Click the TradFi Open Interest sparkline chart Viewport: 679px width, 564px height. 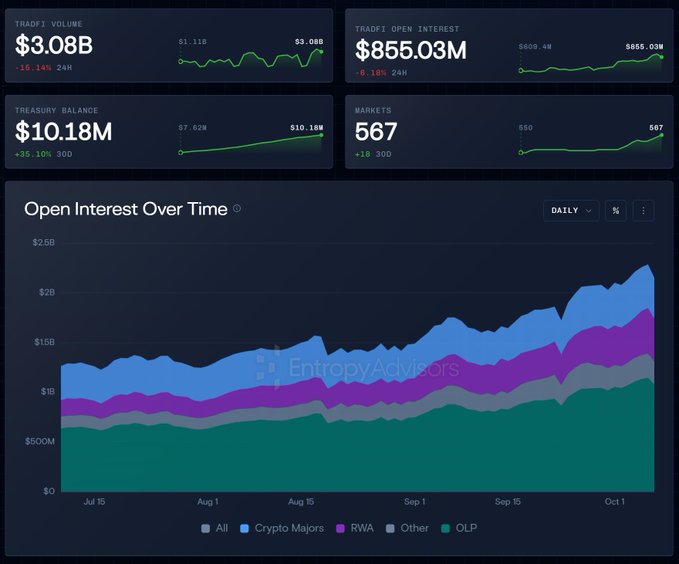click(591, 64)
